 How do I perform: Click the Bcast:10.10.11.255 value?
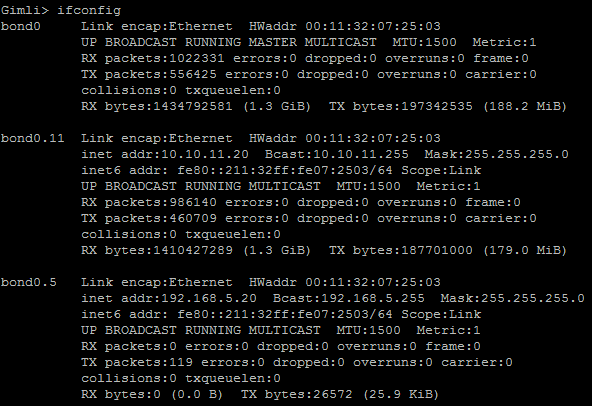pyautogui.click(x=337, y=154)
